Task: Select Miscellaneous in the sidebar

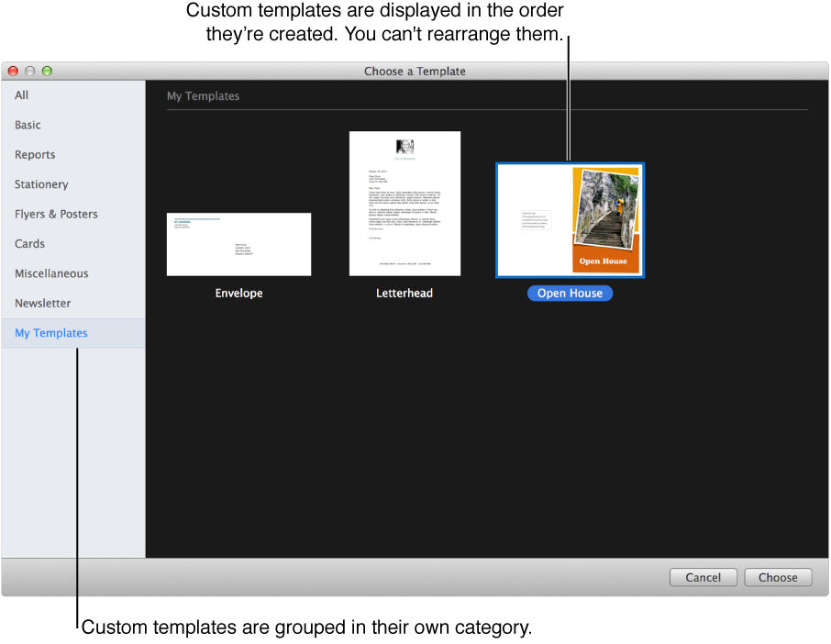Action: pyautogui.click(x=51, y=273)
